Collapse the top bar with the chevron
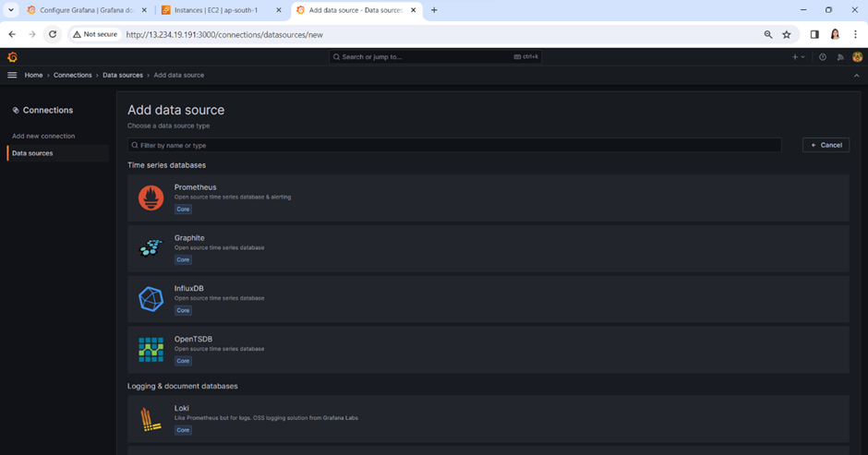 click(x=856, y=75)
